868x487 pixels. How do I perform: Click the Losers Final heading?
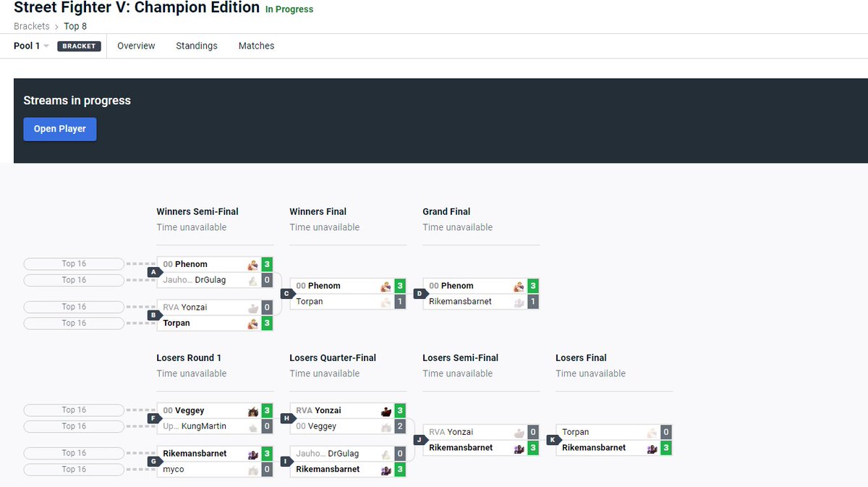pos(581,358)
